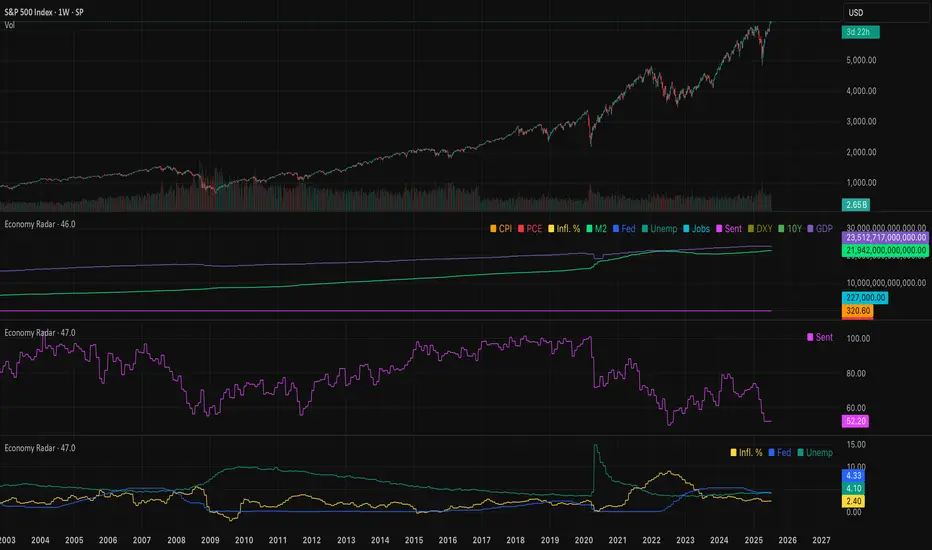The height and width of the screenshot is (550, 932).
Task: Click the DXY legend entry
Action: pos(760,229)
